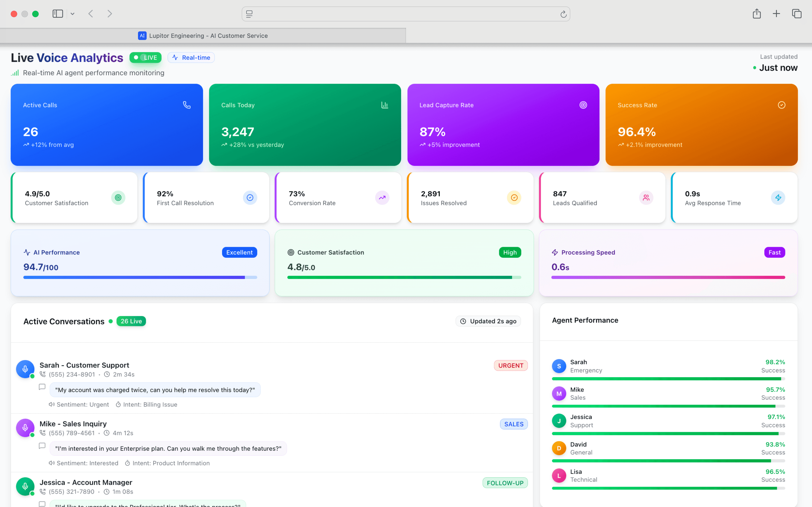Click the clock icon next to Jessica's call duration
The image size is (812, 507).
click(107, 491)
